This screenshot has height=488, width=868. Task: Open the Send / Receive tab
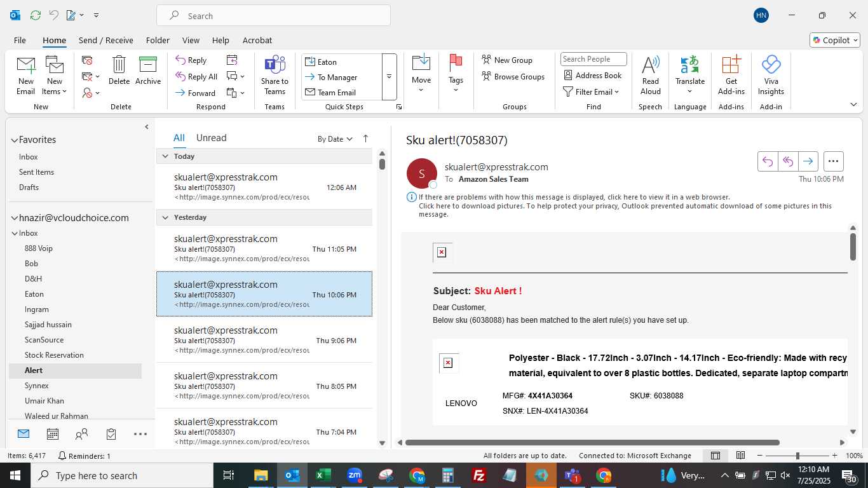click(106, 40)
